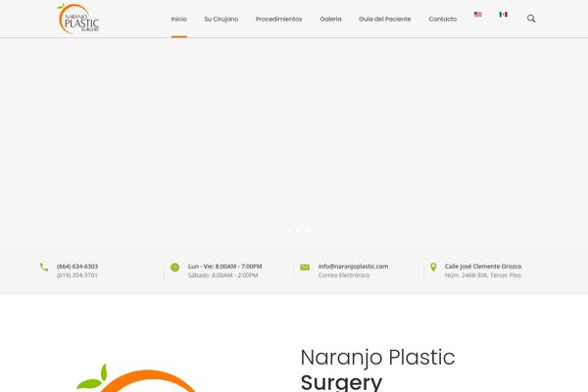This screenshot has height=392, width=588.
Task: Switch language with the Mexico flag icon
Action: pyautogui.click(x=504, y=15)
